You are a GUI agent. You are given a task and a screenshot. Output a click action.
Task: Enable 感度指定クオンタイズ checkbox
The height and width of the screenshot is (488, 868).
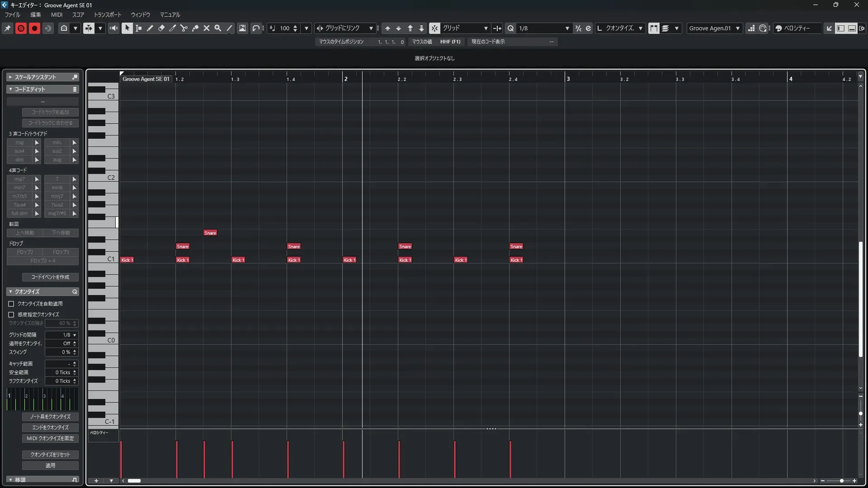(x=11, y=314)
